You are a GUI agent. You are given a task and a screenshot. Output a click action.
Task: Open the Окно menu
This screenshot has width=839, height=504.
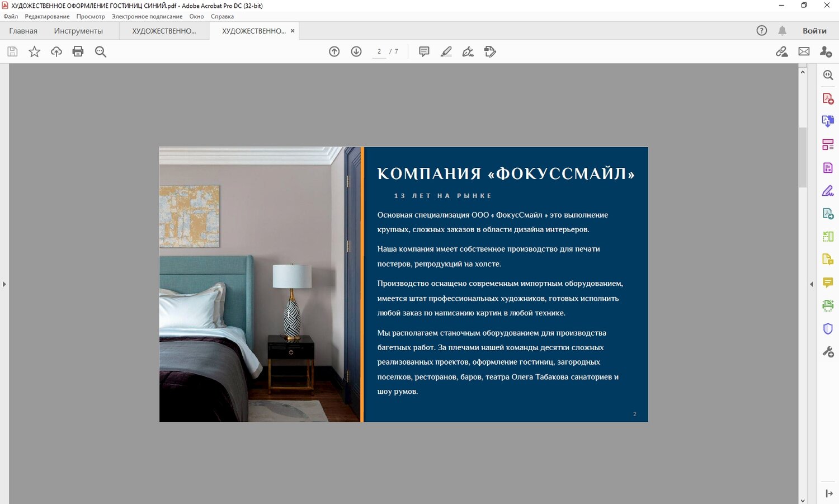(x=196, y=16)
